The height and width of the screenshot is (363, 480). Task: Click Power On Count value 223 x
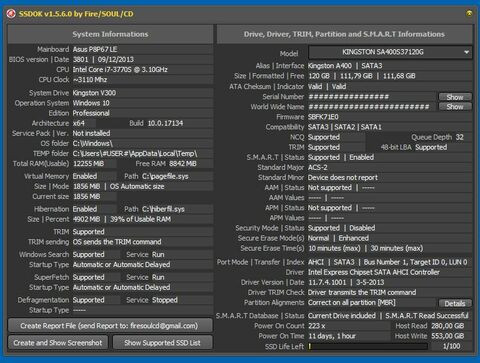[x=317, y=326]
